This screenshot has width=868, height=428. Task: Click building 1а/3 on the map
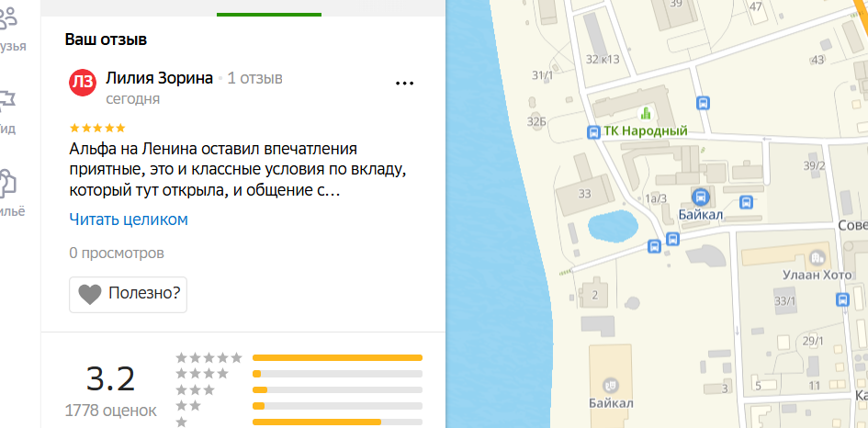tap(656, 198)
